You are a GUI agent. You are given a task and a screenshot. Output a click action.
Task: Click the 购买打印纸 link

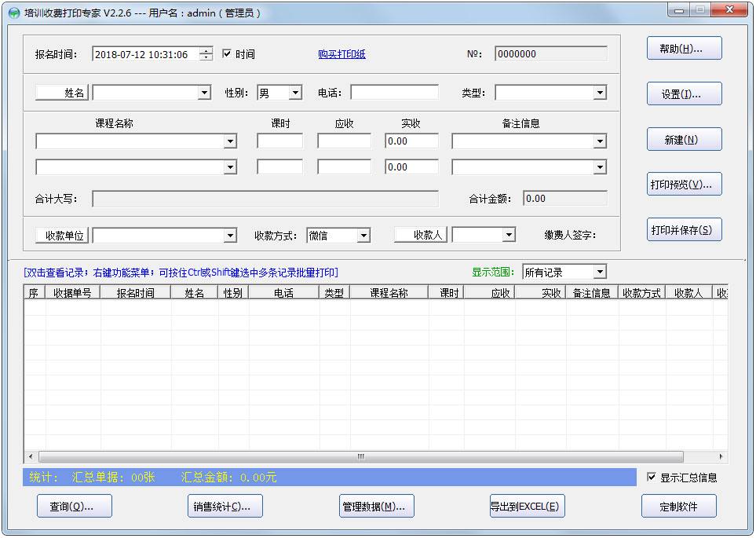click(x=341, y=54)
